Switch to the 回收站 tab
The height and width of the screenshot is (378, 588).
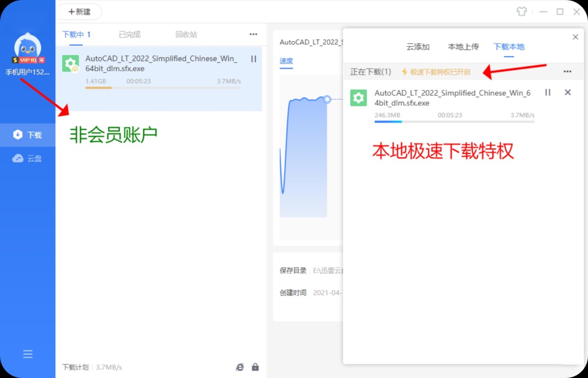[x=186, y=34]
